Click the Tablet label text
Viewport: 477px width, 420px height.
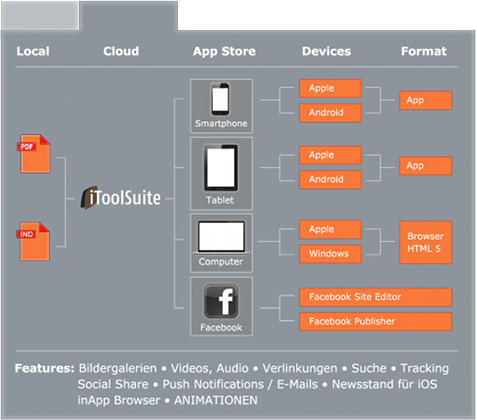pyautogui.click(x=220, y=200)
